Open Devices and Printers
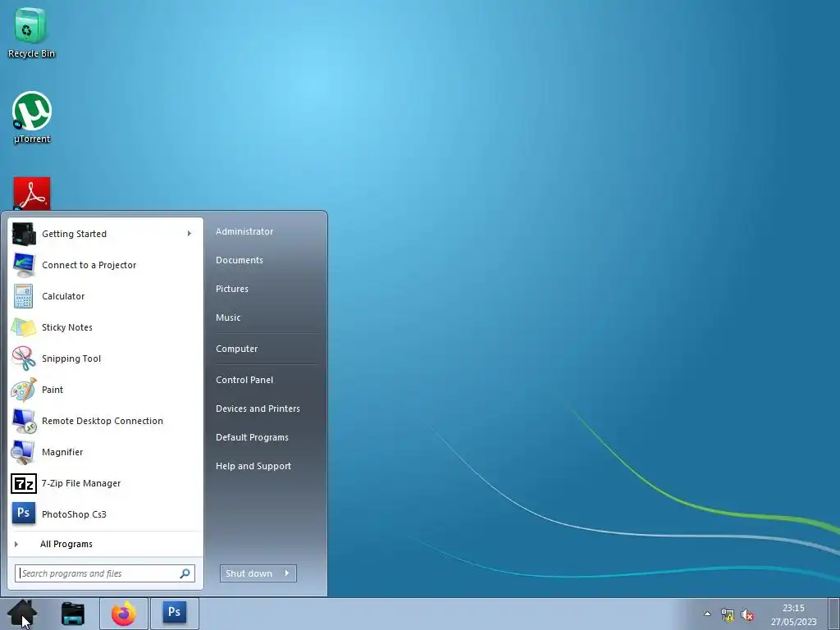 click(x=258, y=409)
